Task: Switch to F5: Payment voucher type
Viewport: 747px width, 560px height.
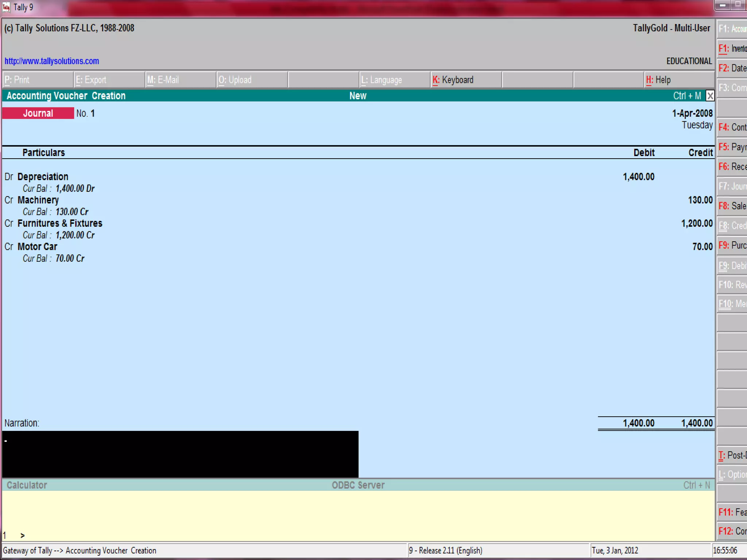Action: (x=732, y=147)
